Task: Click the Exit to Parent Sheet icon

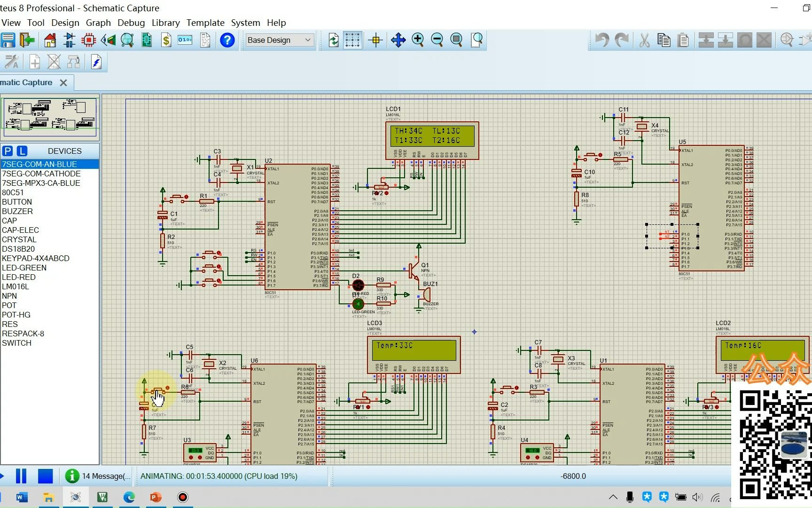Action: click(x=74, y=62)
